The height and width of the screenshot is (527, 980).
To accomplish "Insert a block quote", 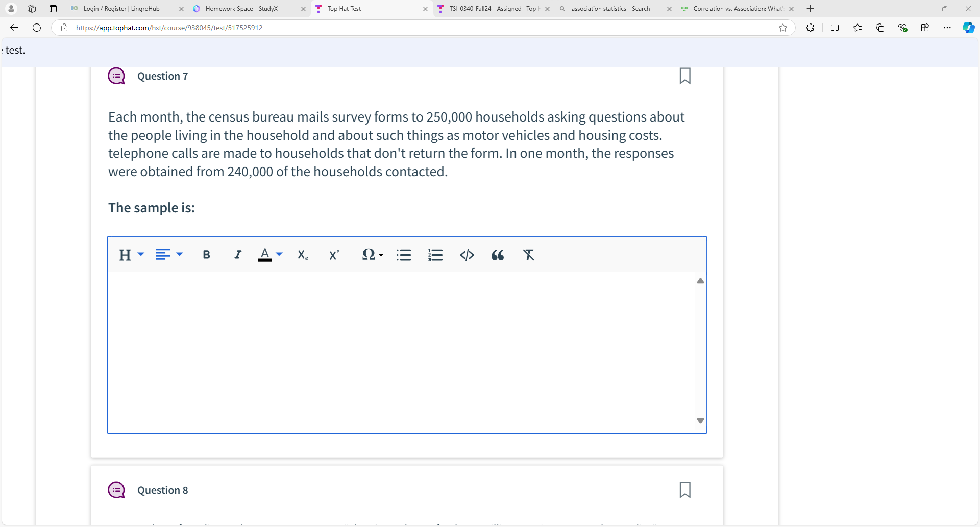I will point(498,255).
